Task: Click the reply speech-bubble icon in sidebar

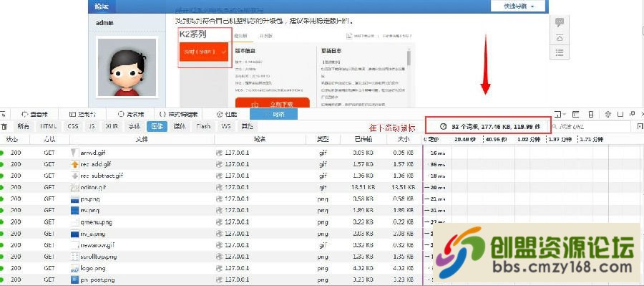Action: [559, 22]
